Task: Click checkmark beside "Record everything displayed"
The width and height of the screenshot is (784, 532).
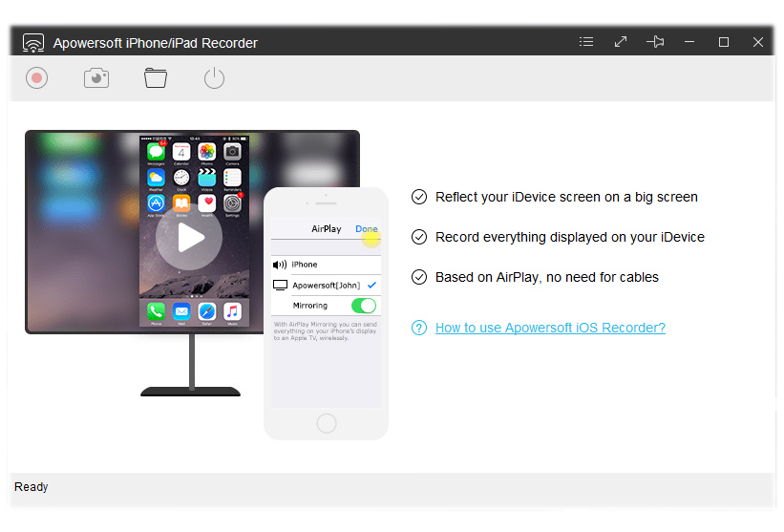Action: pos(419,237)
